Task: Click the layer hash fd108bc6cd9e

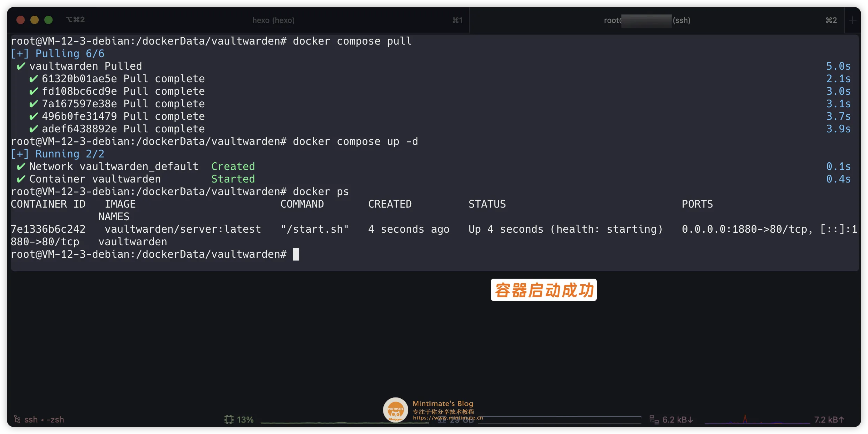Action: coord(79,91)
